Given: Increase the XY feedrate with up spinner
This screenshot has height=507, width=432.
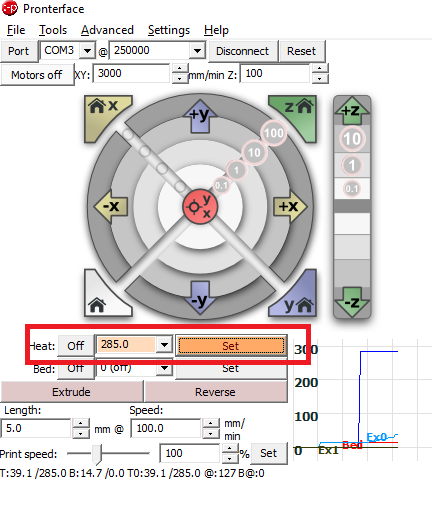Looking at the screenshot, I should [180, 69].
